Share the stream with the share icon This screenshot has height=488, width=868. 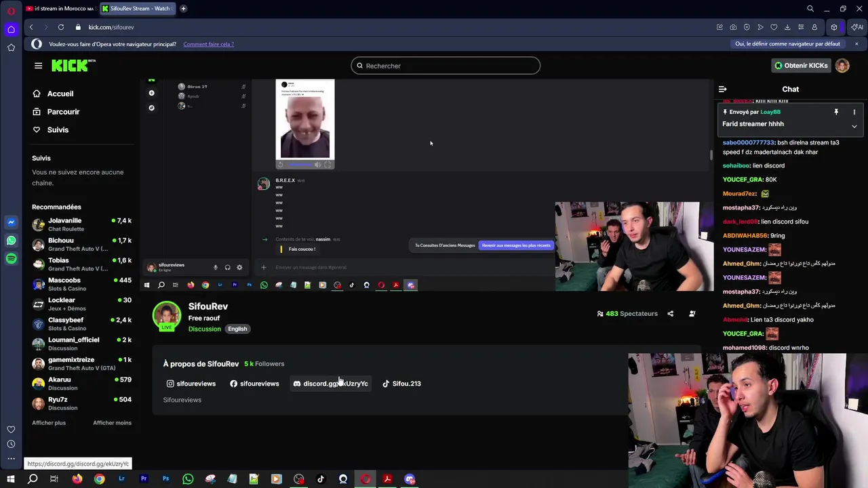671,314
